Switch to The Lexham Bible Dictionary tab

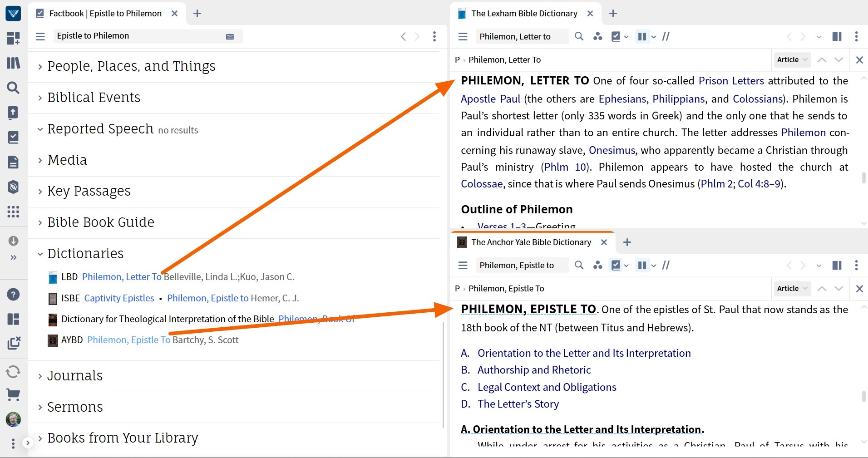(524, 14)
